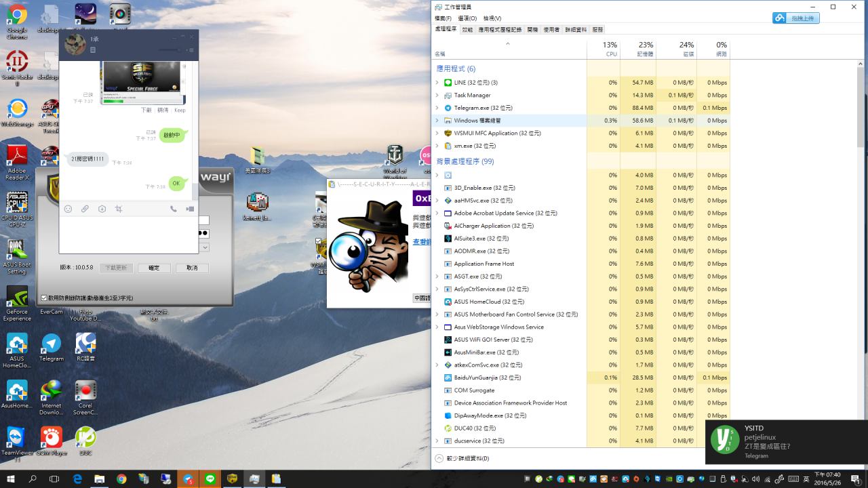Click the paperclip attach file icon
The height and width of the screenshot is (488, 868).
pyautogui.click(x=85, y=209)
